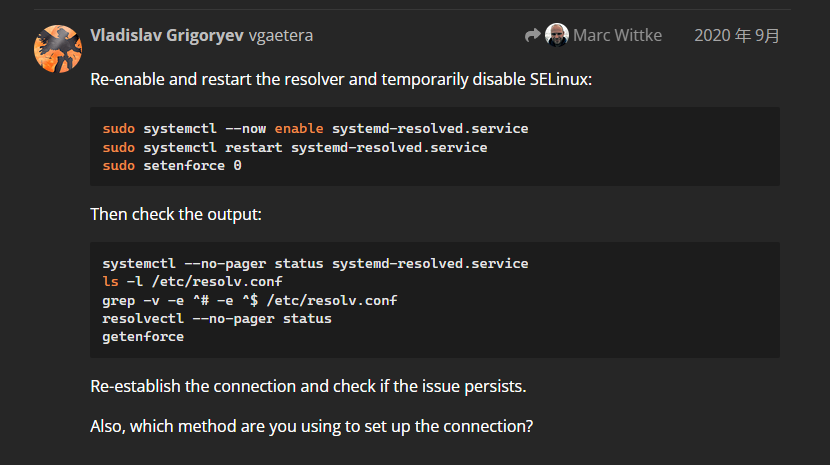Image resolution: width=830 pixels, height=465 pixels.
Task: Click the post date 2020 年 9月
Action: tap(737, 36)
